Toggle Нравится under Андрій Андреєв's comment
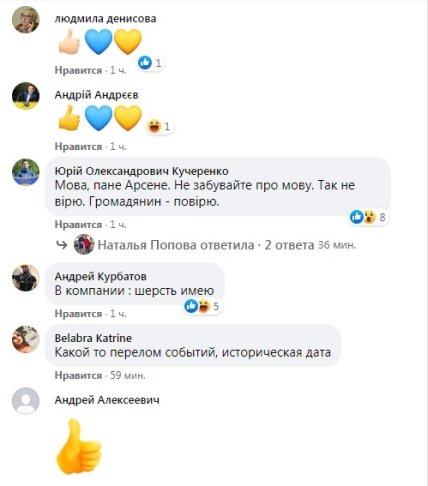Image resolution: width=428 pixels, height=486 pixels. [x=78, y=146]
